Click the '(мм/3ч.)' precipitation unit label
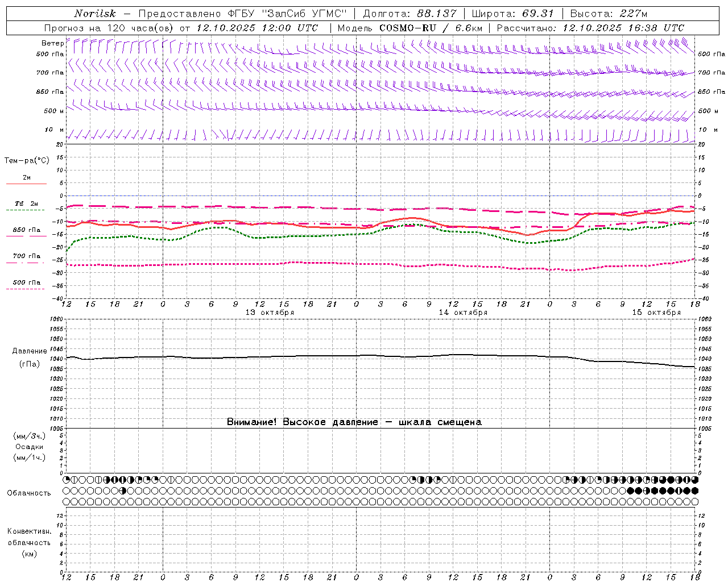The width and height of the screenshot is (728, 582). coord(30,436)
